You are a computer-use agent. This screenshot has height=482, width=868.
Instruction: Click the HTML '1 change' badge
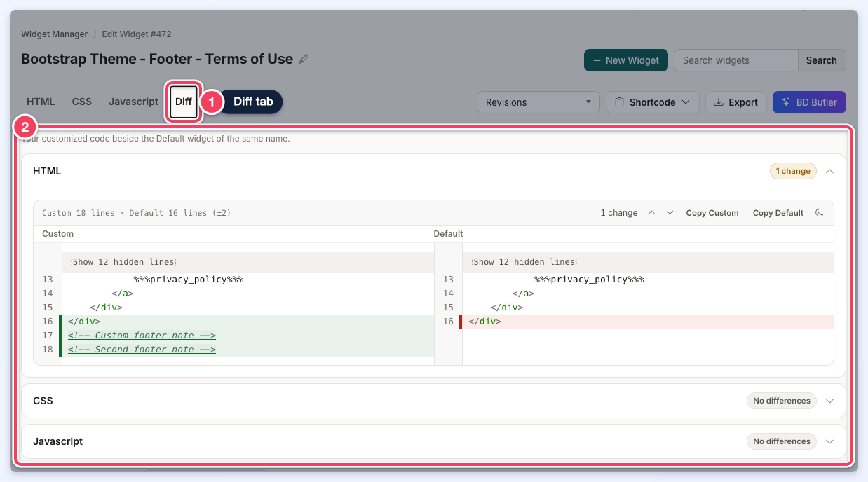tap(793, 171)
